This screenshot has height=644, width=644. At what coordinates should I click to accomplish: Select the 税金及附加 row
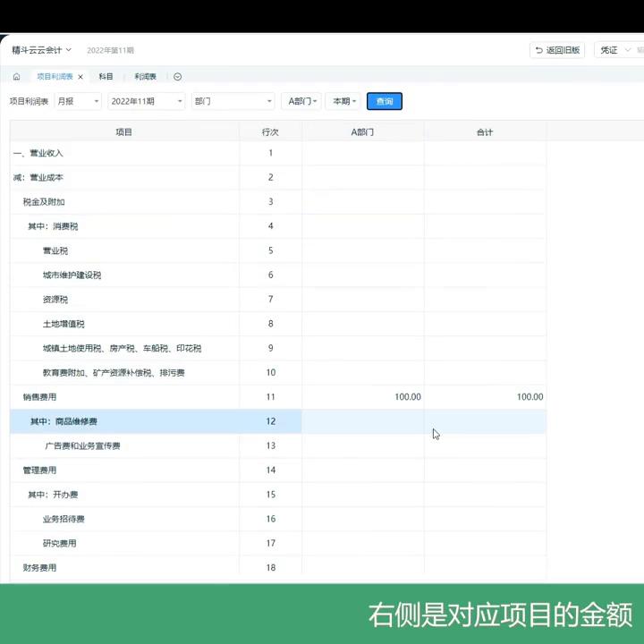(x=278, y=201)
